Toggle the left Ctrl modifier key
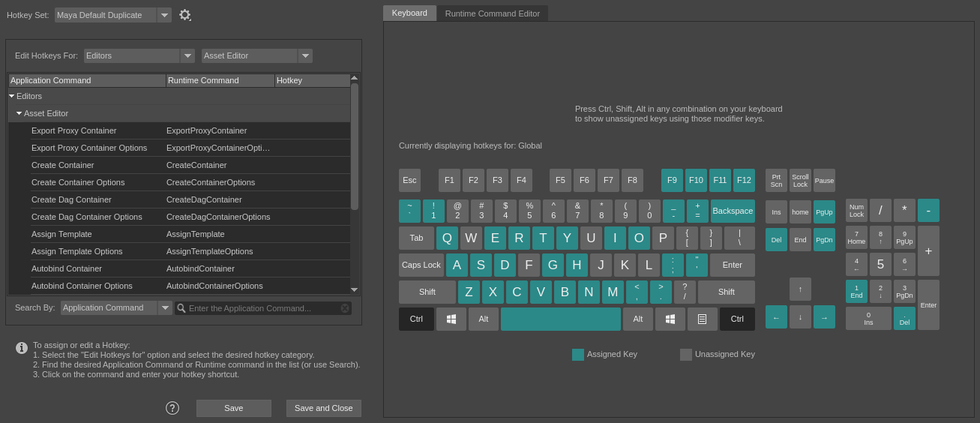Viewport: 980px width, 423px height. click(417, 319)
